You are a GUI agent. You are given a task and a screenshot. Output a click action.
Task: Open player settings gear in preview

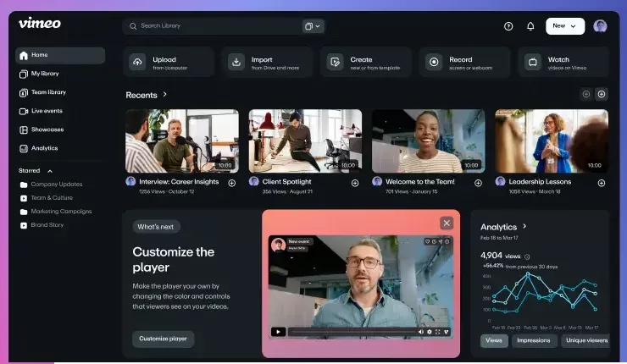430,332
